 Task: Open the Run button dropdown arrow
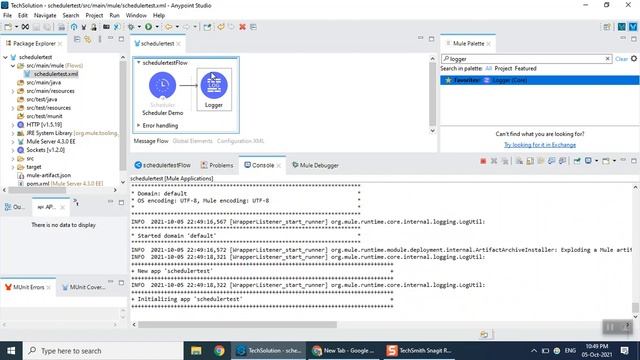pyautogui.click(x=157, y=27)
